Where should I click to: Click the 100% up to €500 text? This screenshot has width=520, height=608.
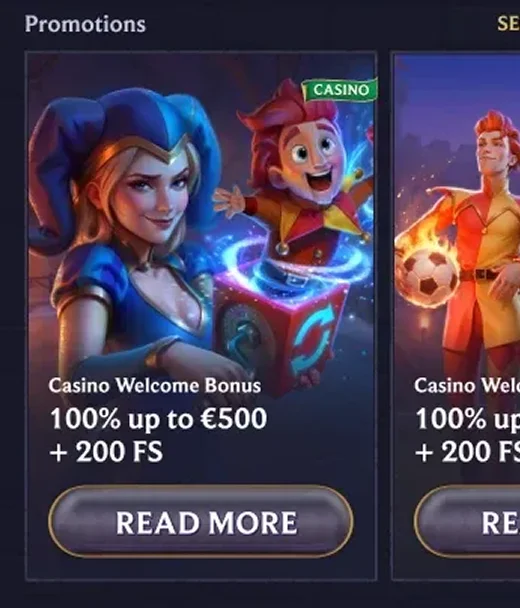click(159, 419)
